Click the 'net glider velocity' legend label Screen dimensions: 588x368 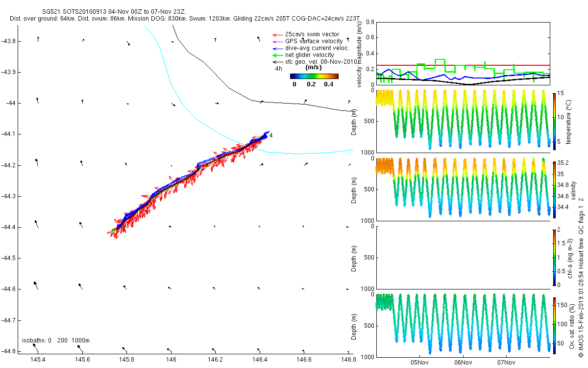(x=310, y=55)
